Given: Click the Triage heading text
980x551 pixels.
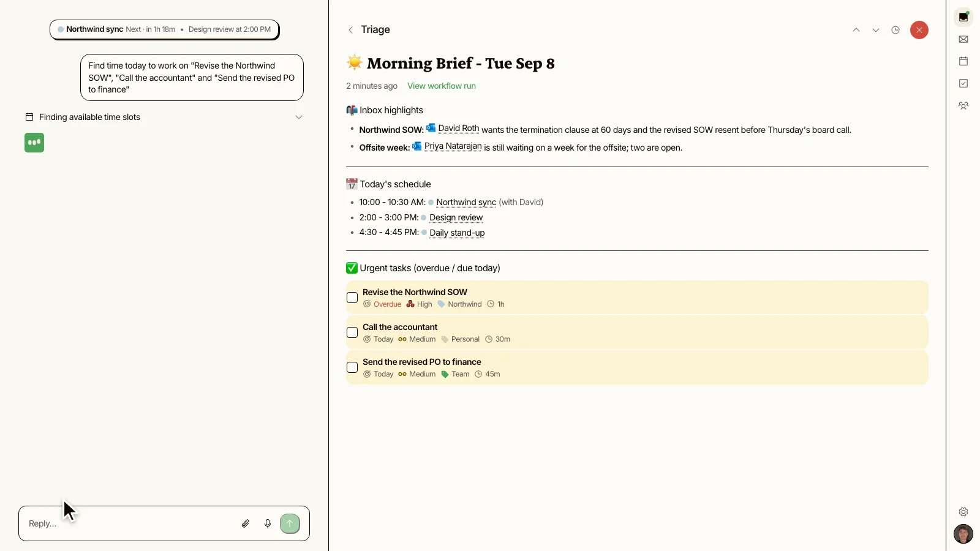Looking at the screenshot, I should coord(375,29).
